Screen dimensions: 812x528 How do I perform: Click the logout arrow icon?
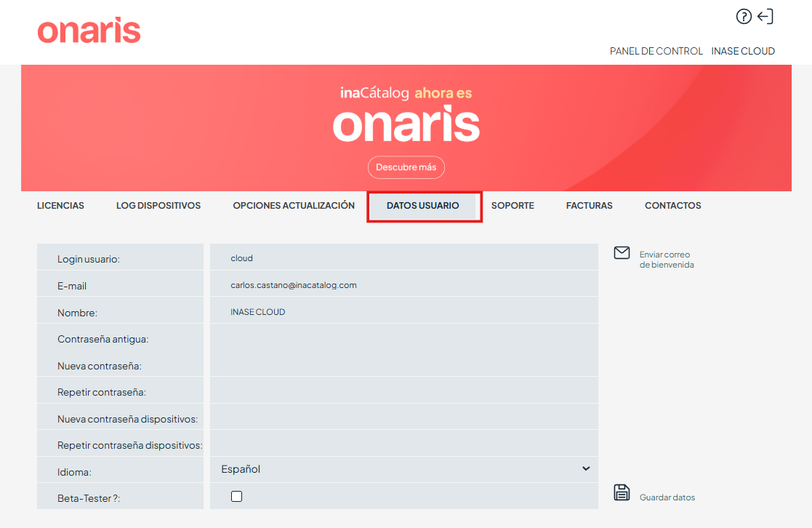coord(765,17)
